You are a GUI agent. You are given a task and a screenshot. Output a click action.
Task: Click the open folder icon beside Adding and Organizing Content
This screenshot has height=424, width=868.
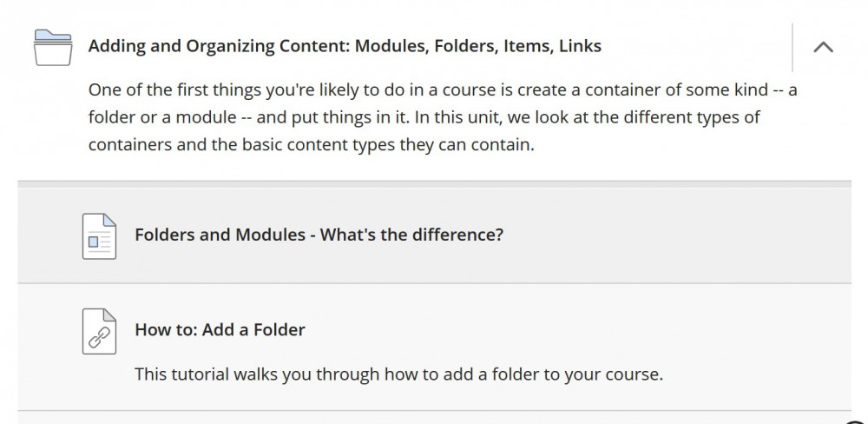53,48
